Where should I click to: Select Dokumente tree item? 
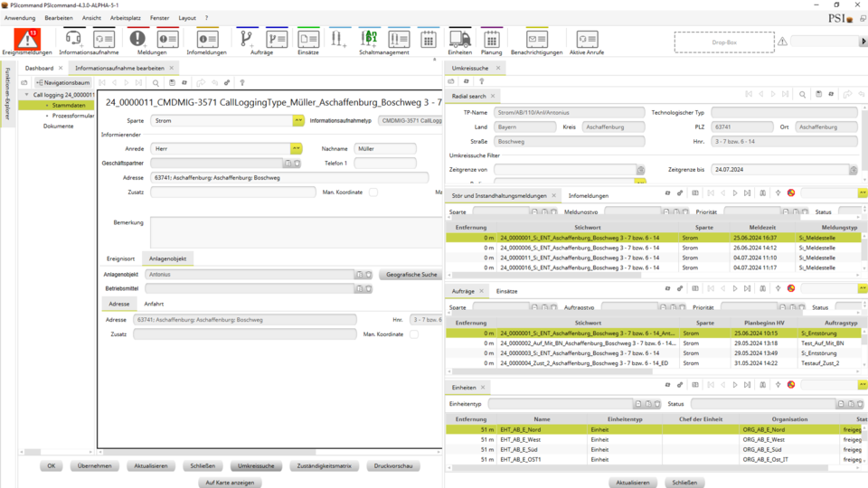(58, 127)
